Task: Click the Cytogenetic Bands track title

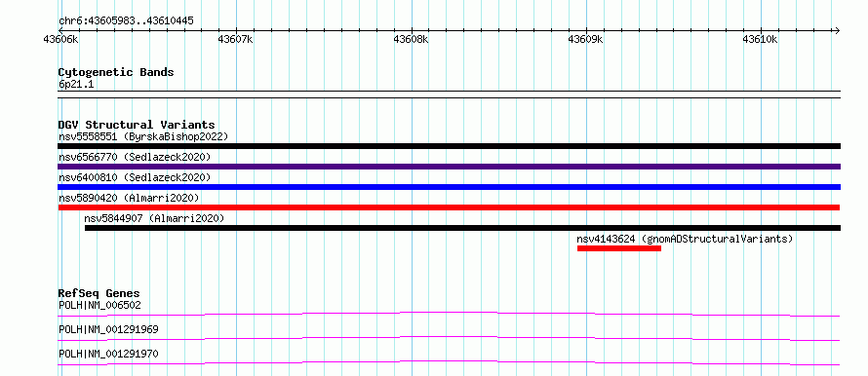Action: 116,72
